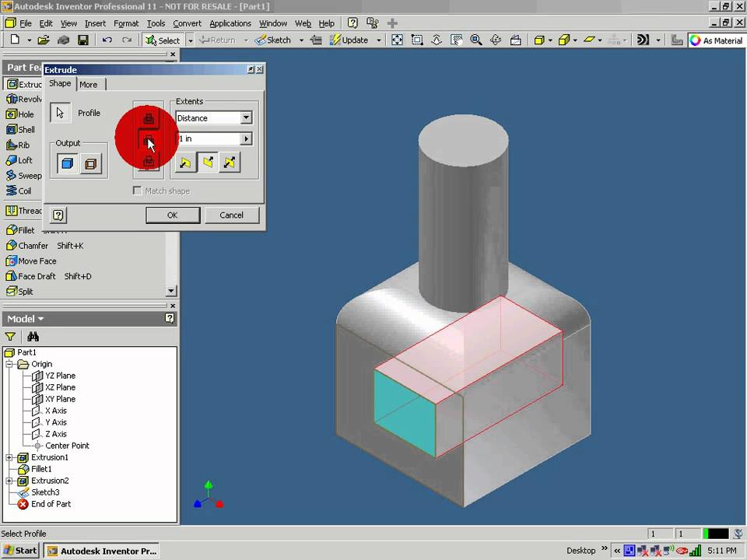Open the Distance extents dropdown
The height and width of the screenshot is (560, 747).
tap(246, 118)
